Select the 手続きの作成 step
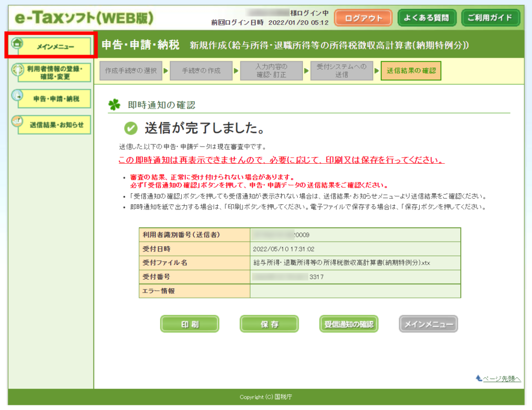The height and width of the screenshot is (410, 532). click(x=201, y=71)
